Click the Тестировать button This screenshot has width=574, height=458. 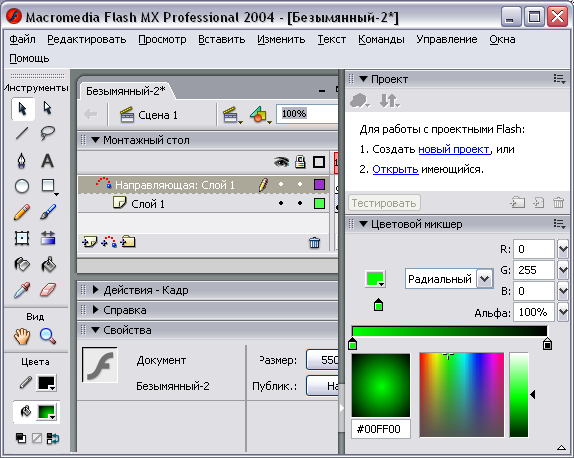384,203
